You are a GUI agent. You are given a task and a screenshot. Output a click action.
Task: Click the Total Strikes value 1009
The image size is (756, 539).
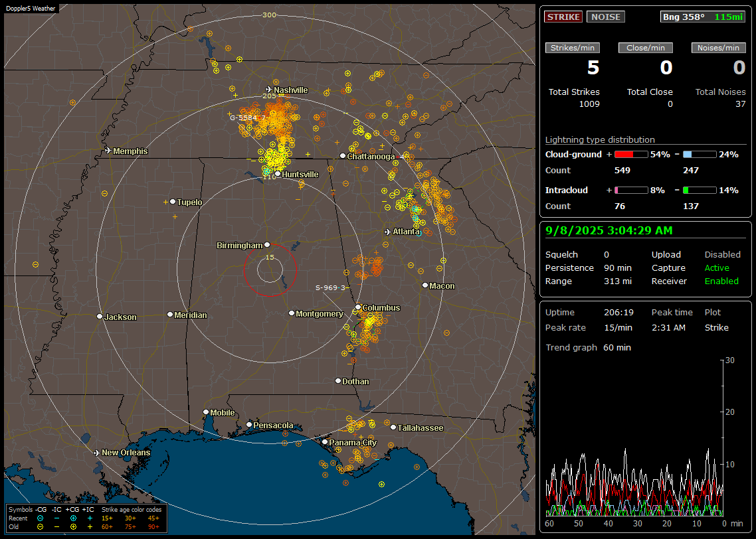(x=589, y=104)
